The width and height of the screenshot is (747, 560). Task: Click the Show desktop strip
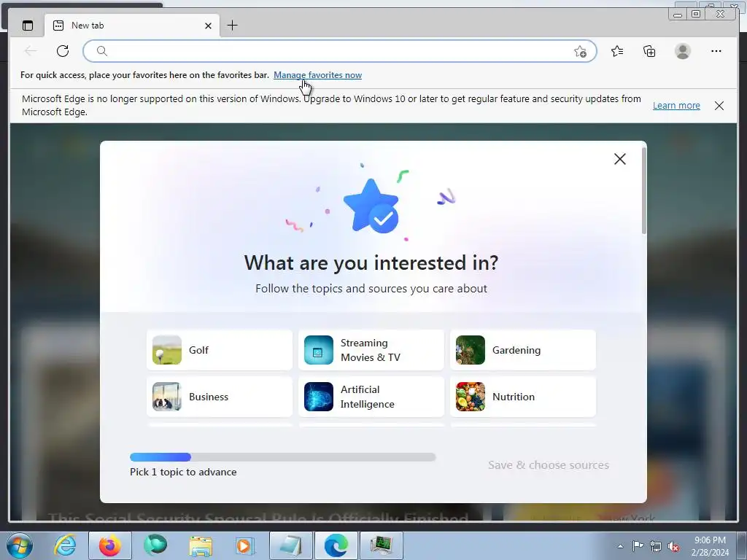742,545
